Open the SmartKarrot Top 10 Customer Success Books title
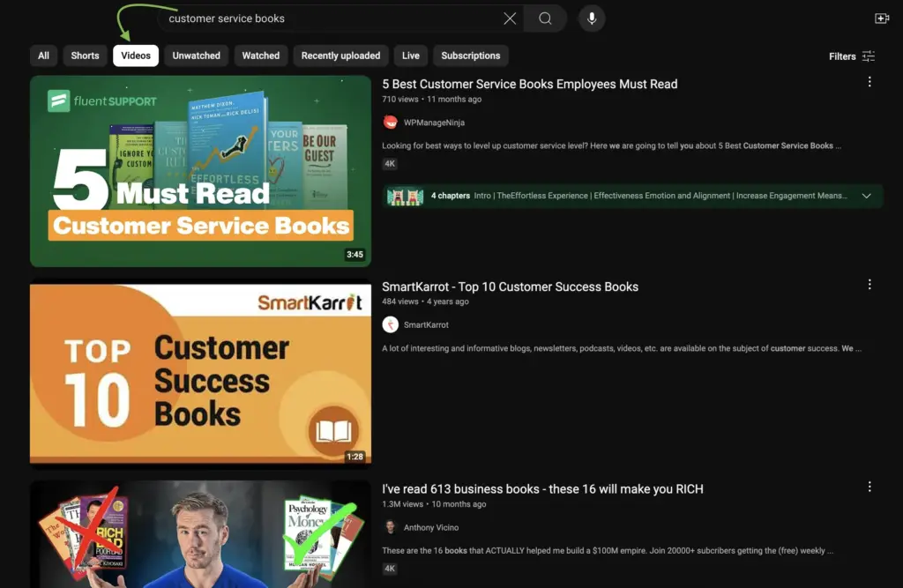Image resolution: width=903 pixels, height=588 pixels. [x=511, y=287]
